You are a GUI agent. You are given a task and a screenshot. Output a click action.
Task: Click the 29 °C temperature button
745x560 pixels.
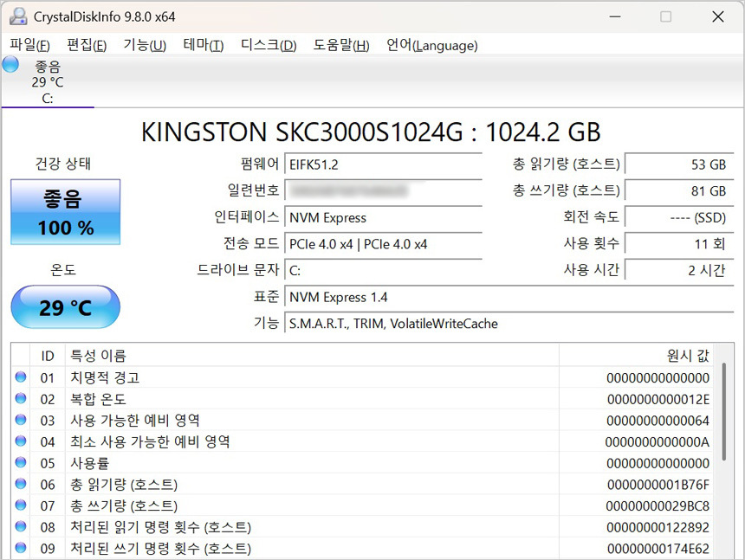(x=65, y=307)
